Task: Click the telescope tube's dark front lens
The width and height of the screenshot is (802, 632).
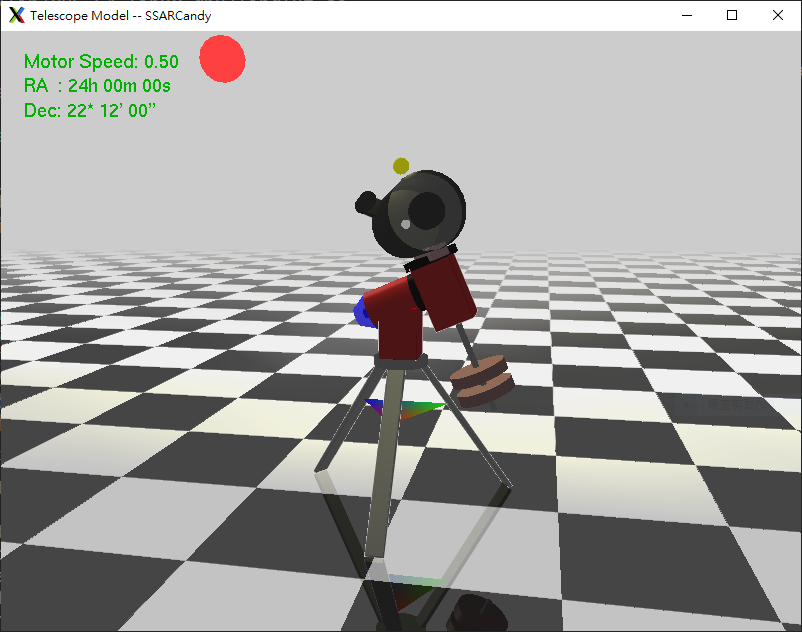Action: (x=426, y=211)
